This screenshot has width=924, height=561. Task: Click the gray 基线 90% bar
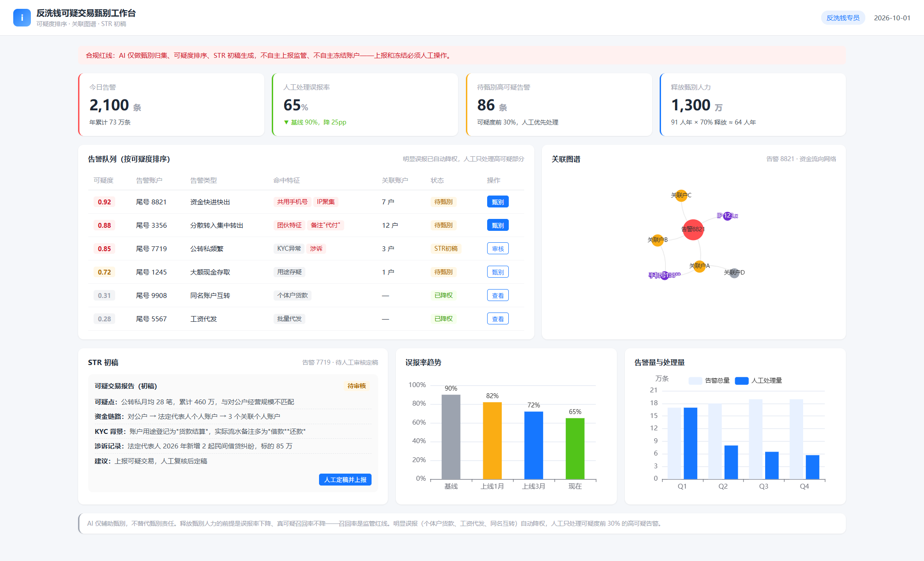pos(451,437)
